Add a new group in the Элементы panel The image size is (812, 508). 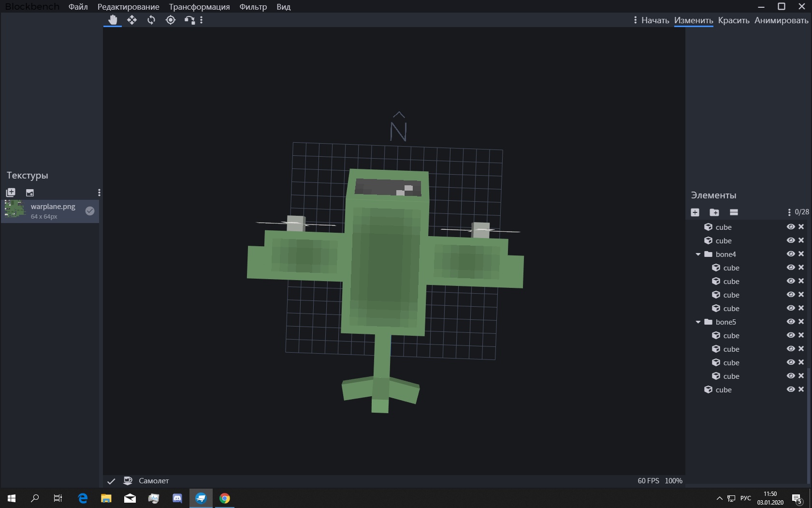[714, 212]
